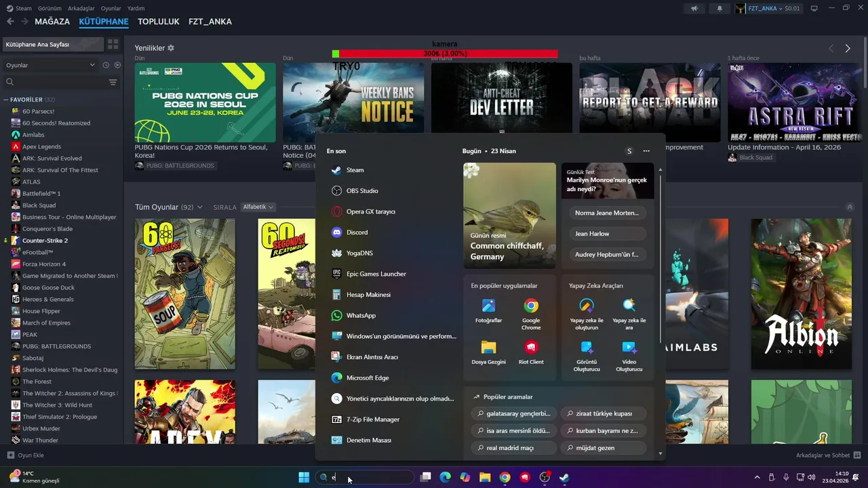
Task: Click back arrow in Steam navigation
Action: [x=10, y=22]
